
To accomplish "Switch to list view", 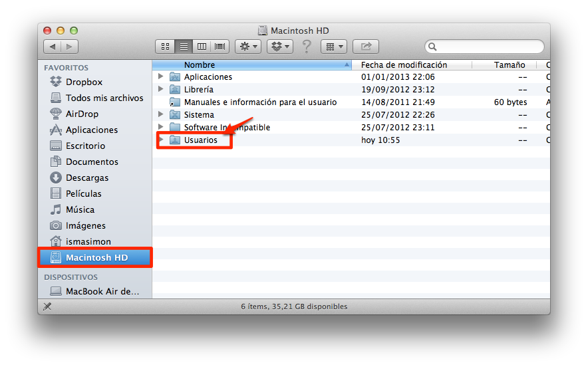I will click(184, 47).
